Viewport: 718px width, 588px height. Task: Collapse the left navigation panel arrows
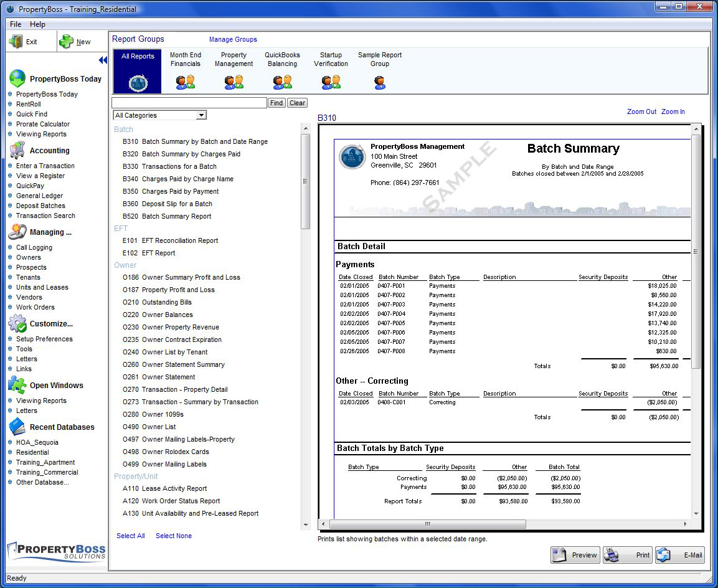[103, 60]
